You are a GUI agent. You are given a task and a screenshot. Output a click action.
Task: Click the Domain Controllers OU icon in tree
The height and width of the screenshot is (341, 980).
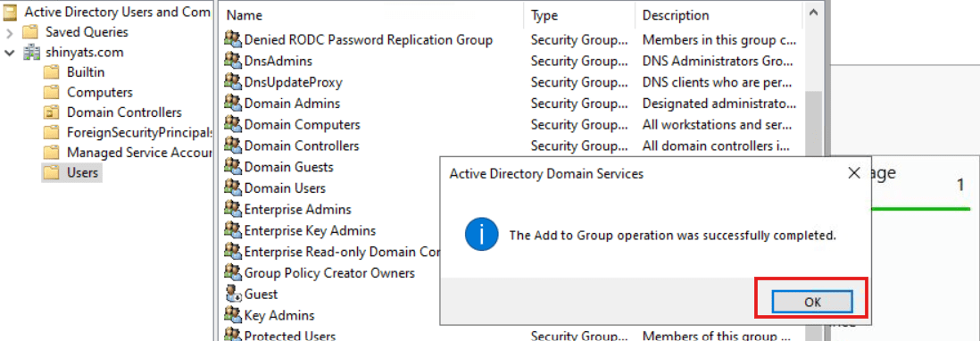[51, 112]
